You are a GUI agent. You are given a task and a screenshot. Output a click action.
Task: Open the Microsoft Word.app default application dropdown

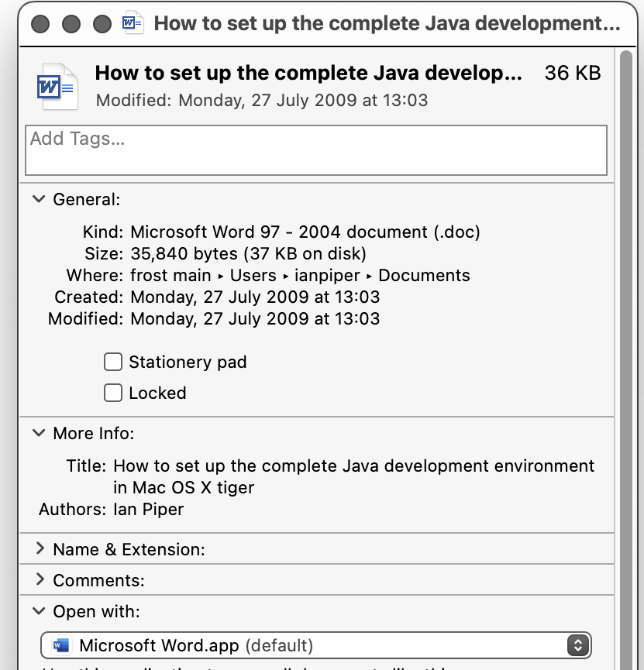tap(316, 645)
